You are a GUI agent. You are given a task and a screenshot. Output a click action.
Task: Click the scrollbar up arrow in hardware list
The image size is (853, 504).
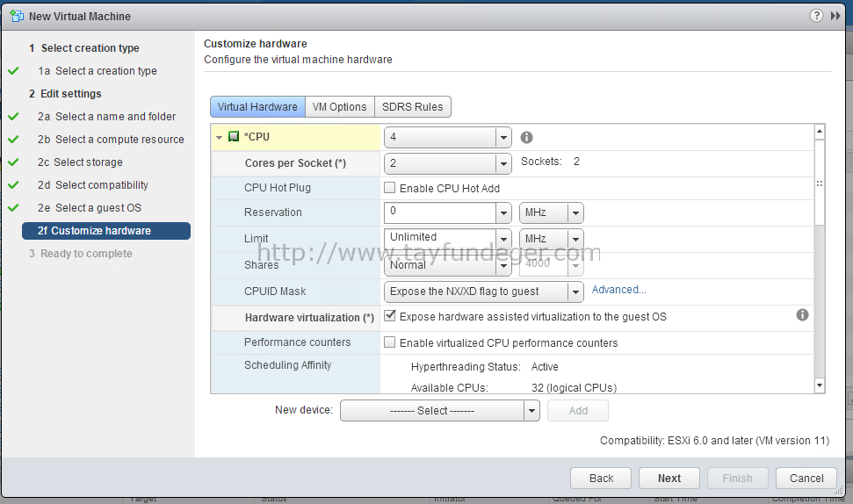(820, 131)
